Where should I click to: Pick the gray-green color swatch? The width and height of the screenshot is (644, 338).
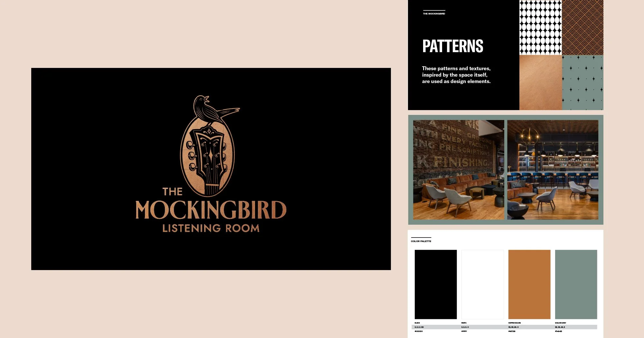click(576, 285)
